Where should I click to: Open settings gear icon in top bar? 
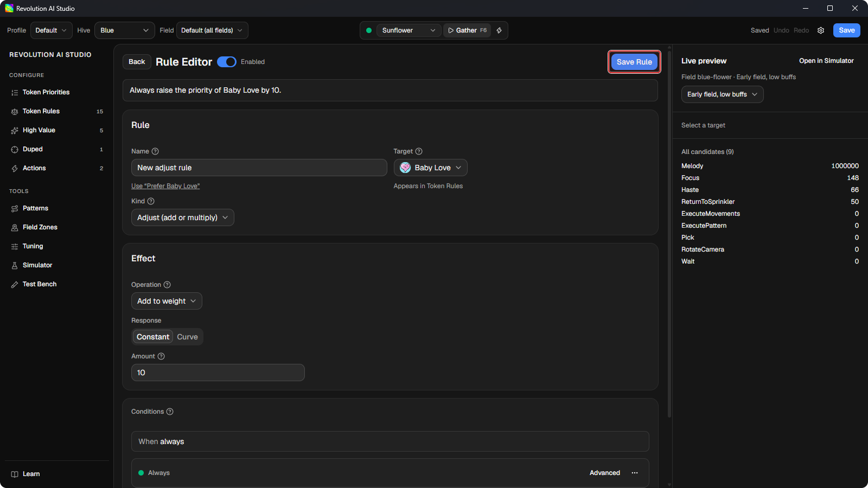coord(821,30)
